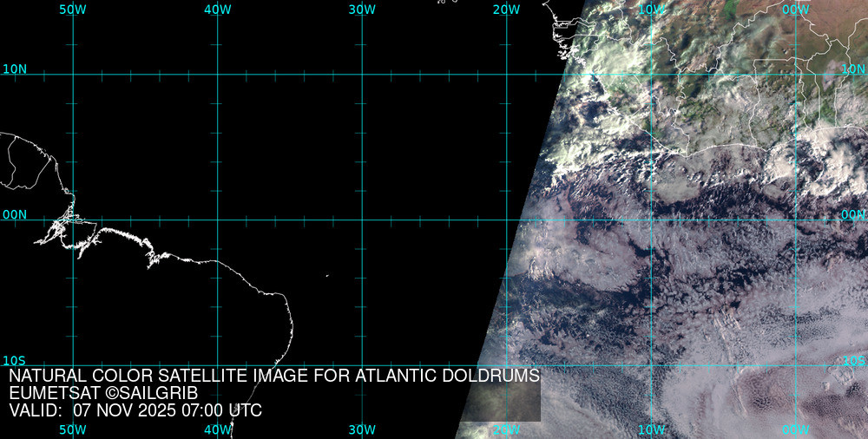868x439 pixels.
Task: Click the 30W longitude label at bottom
Action: point(361,429)
